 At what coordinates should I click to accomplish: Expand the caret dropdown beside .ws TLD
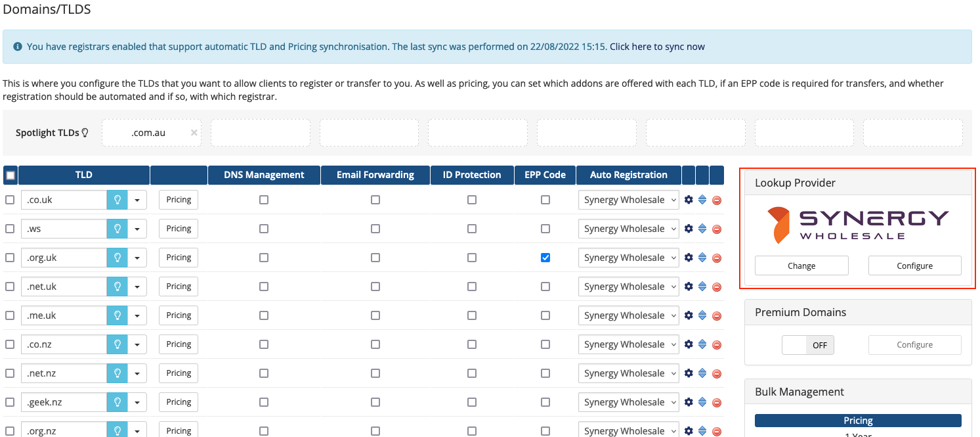(x=137, y=229)
